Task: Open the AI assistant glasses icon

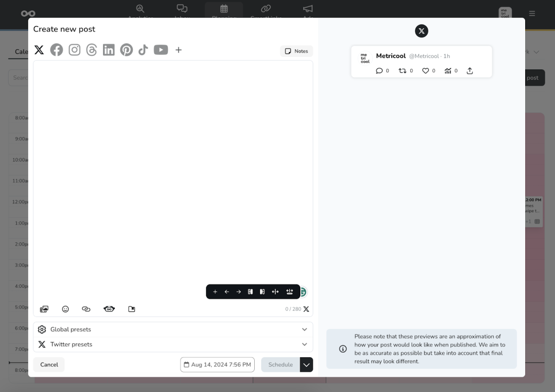Action: [109, 309]
